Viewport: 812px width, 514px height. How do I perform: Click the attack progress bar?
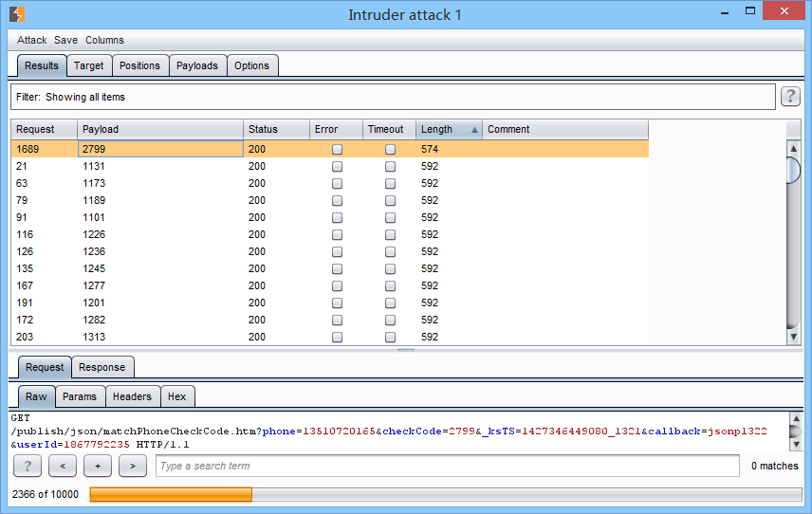click(446, 494)
